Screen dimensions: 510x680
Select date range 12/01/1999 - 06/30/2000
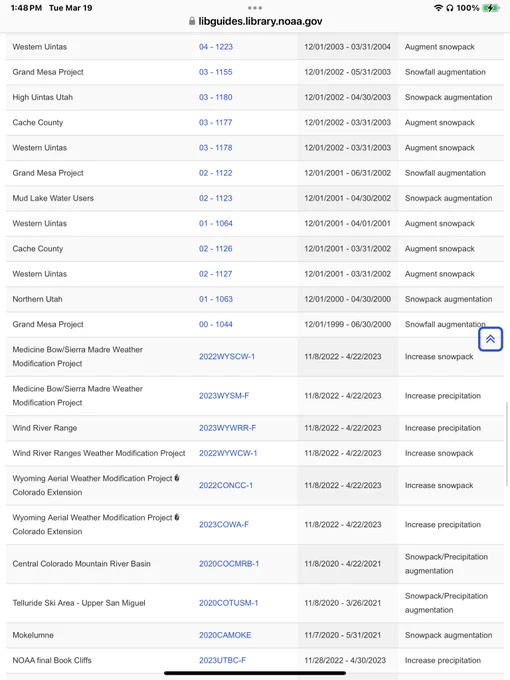click(x=347, y=324)
